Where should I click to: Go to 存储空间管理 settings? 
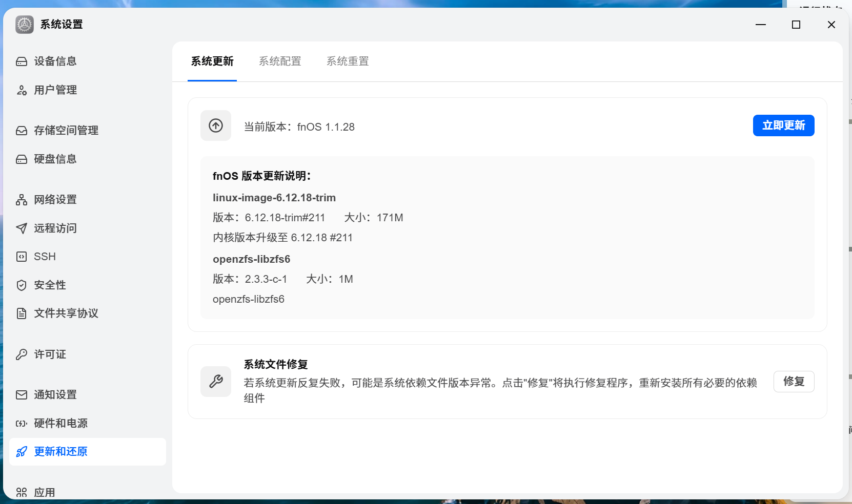pyautogui.click(x=88, y=131)
